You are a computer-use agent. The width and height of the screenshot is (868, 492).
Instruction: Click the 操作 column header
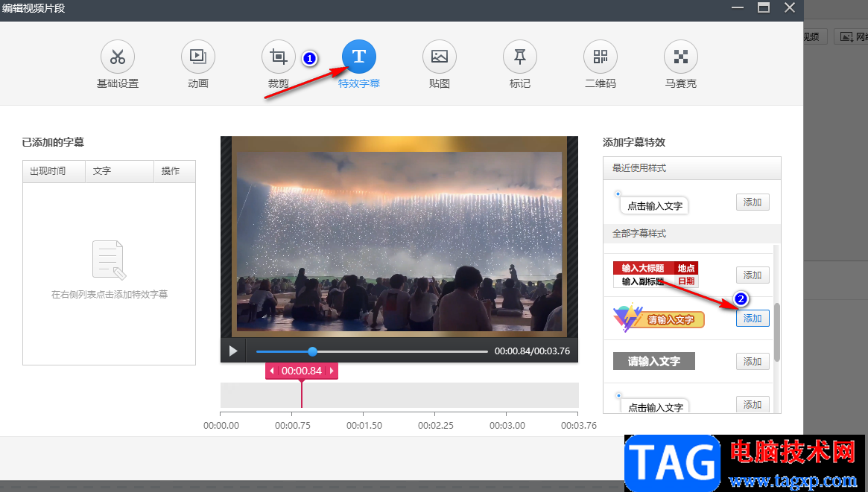tap(174, 171)
